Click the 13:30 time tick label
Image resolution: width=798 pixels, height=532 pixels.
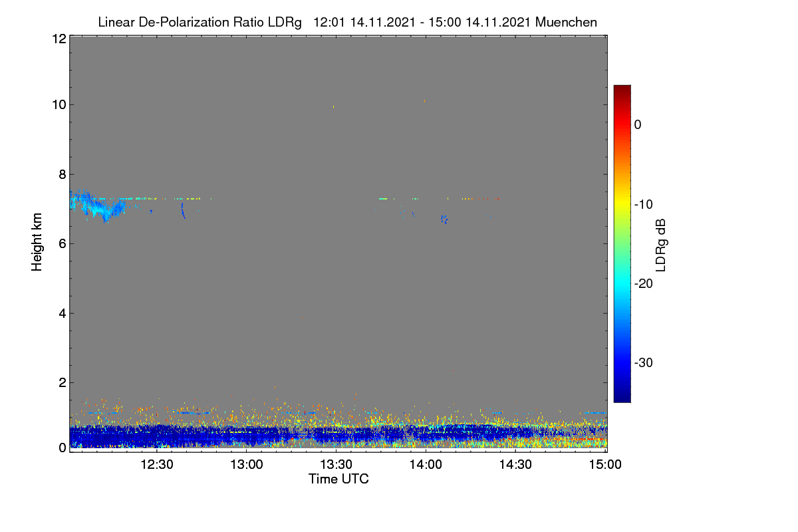pyautogui.click(x=336, y=465)
